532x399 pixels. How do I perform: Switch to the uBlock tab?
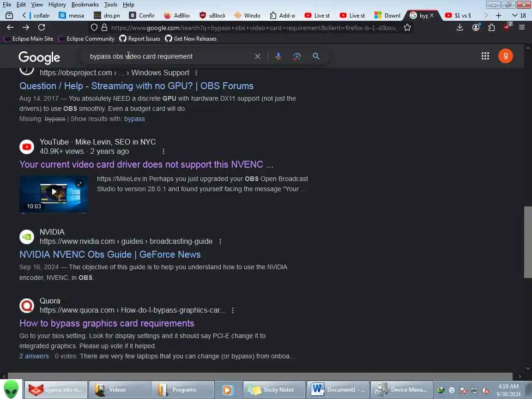[x=212, y=15]
